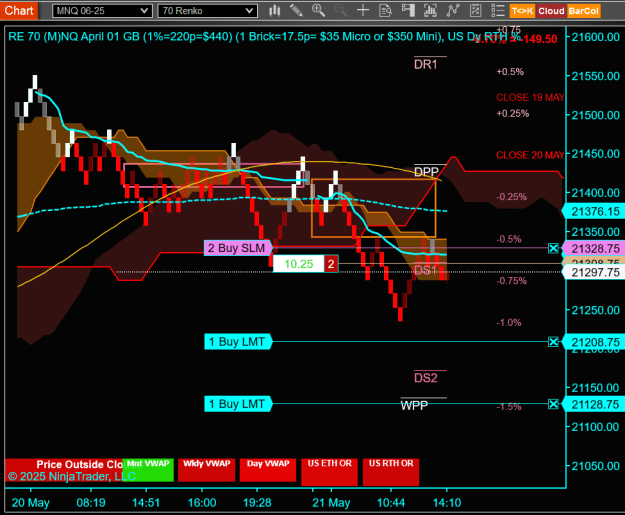The image size is (625, 515).
Task: Click the 14:10 time axis label
Action: pos(447,503)
